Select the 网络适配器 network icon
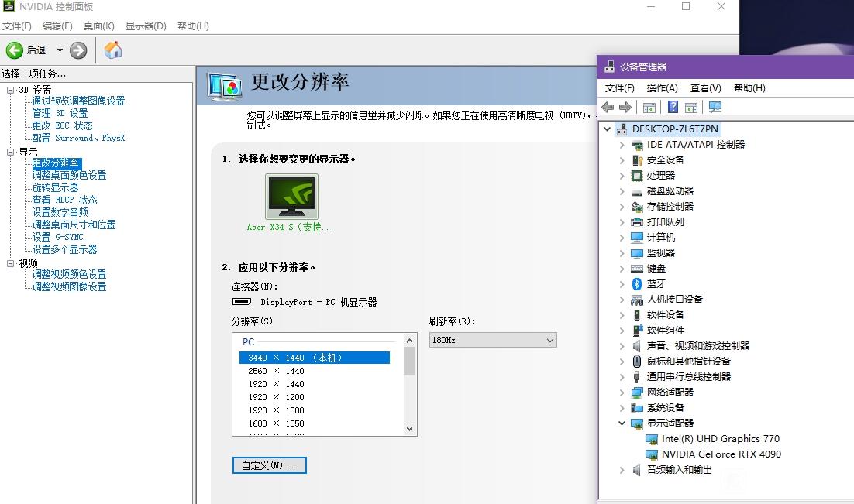 pyautogui.click(x=637, y=393)
